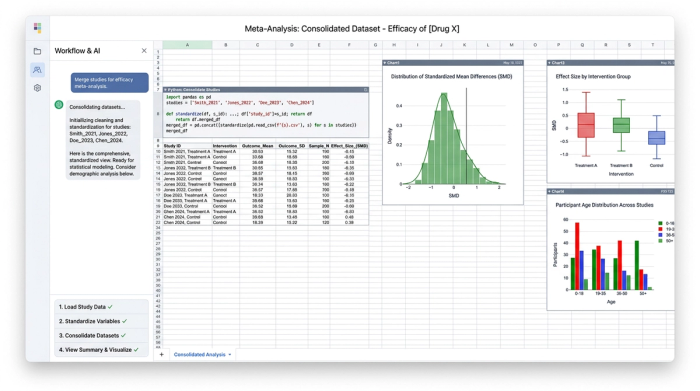Click the dark green 0-18 legend swatch
The width and height of the screenshot is (700, 391).
click(660, 224)
